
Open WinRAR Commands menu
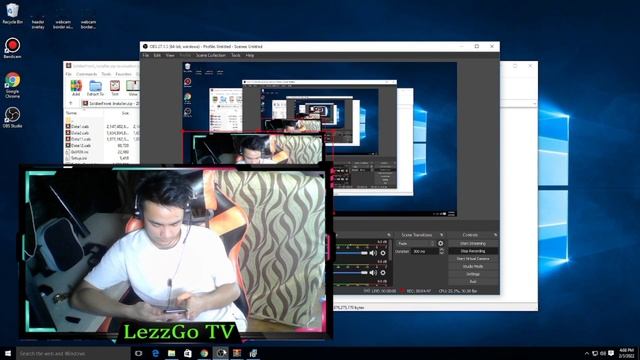tap(87, 74)
